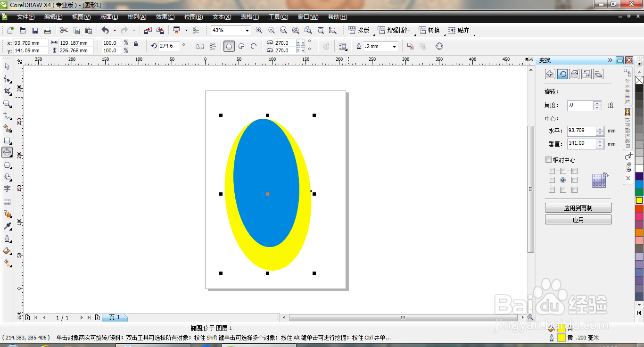
Task: Select the Smart Fill tool
Action: tap(7, 128)
